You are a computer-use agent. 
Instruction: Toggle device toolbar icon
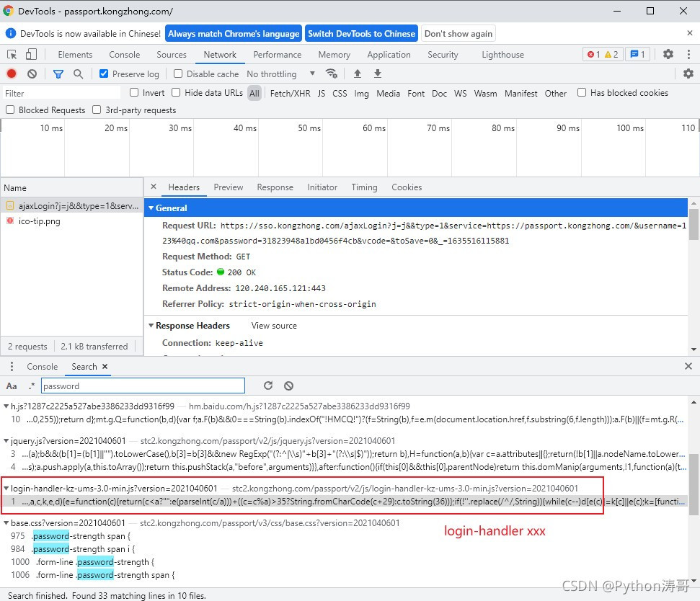click(x=31, y=55)
